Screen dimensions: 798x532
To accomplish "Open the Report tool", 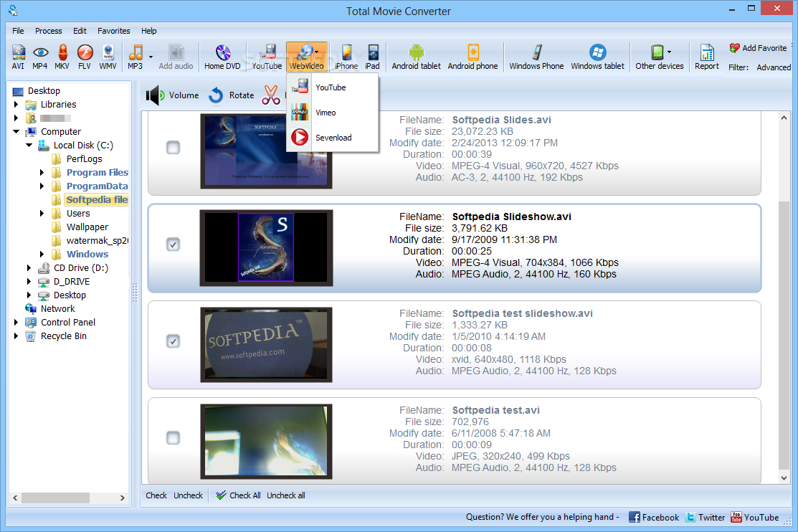I will (x=707, y=57).
